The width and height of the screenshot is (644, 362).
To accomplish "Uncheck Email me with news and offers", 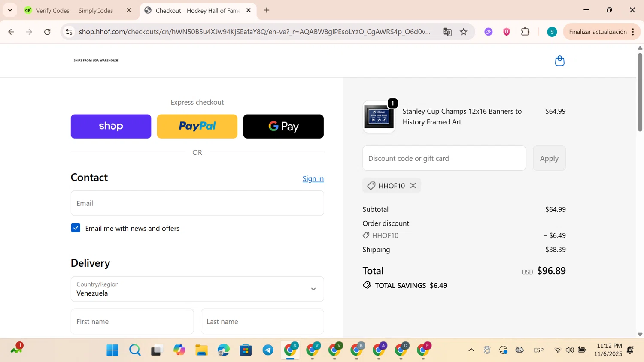I will (76, 228).
